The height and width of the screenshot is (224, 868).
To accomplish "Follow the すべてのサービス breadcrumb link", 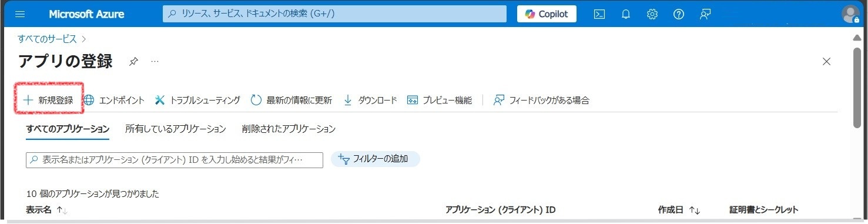I will pos(47,39).
